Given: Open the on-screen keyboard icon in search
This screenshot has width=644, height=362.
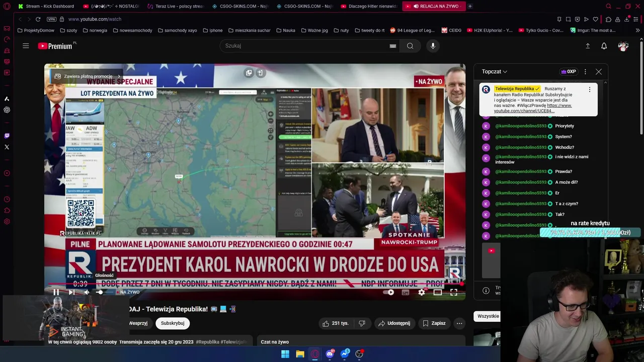Looking at the screenshot, I should pyautogui.click(x=393, y=46).
